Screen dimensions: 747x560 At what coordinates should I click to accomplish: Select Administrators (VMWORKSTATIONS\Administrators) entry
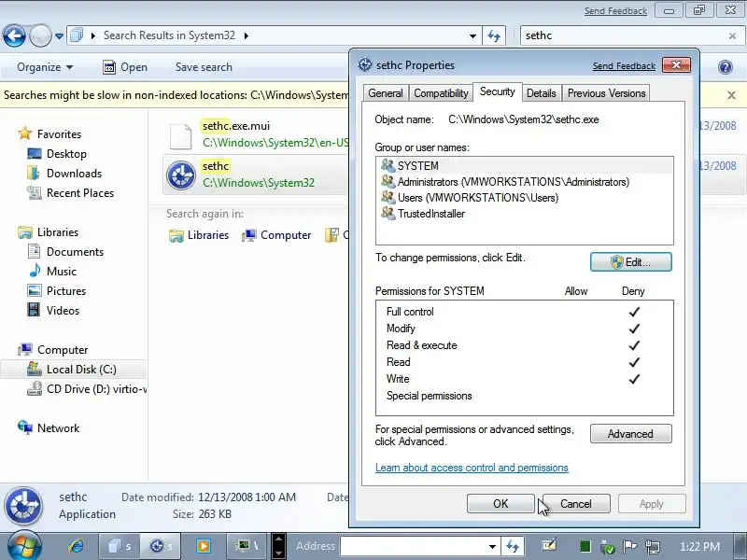[x=524, y=182]
